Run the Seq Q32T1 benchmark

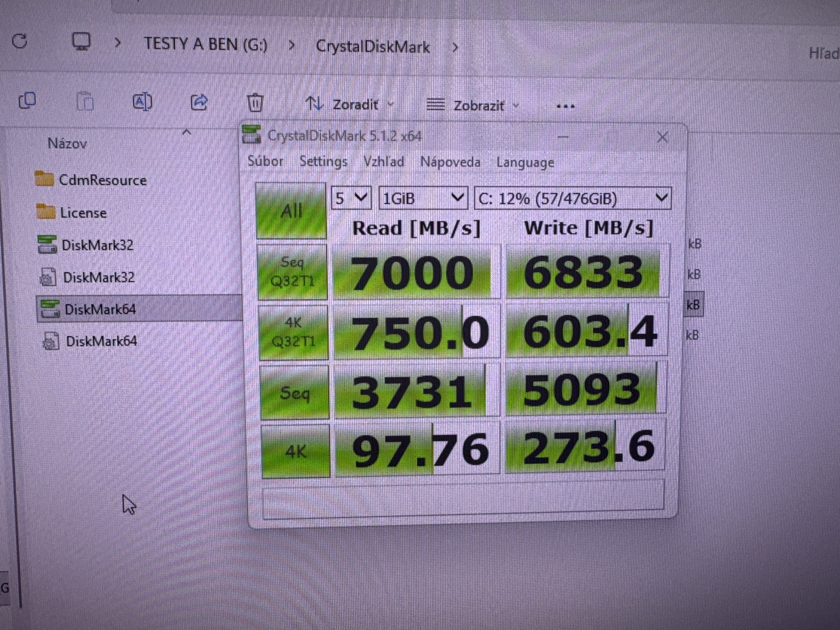coord(292,272)
